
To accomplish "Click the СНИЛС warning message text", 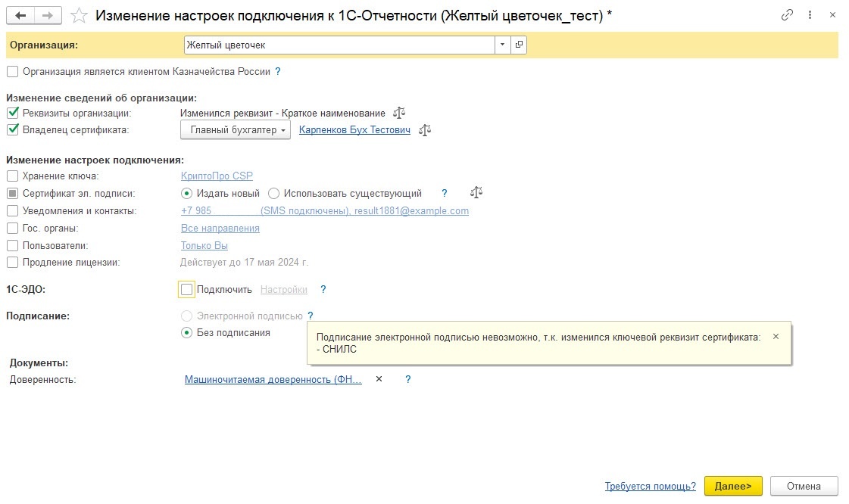I will pyautogui.click(x=538, y=343).
